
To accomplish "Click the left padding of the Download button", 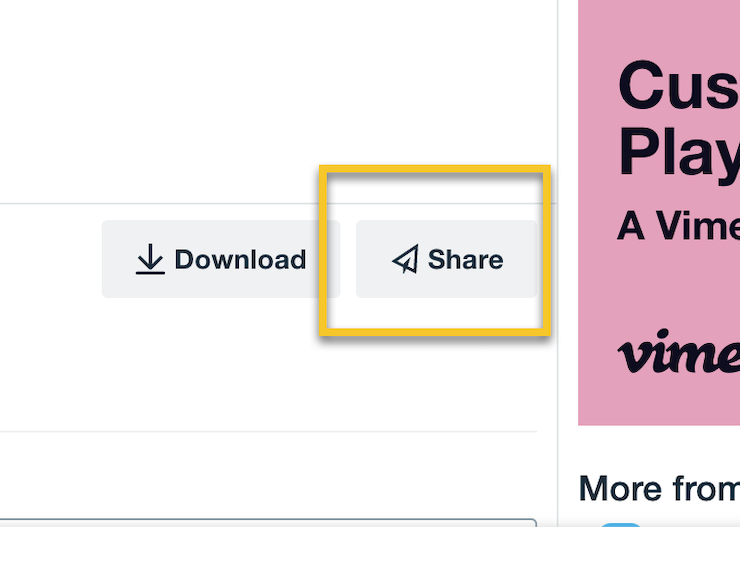I will 118,259.
